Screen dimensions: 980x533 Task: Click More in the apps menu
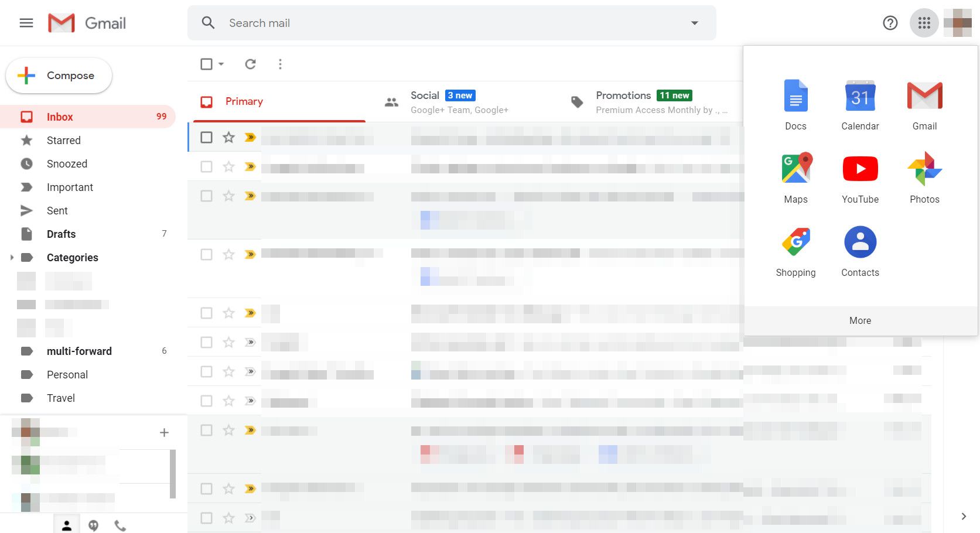859,320
